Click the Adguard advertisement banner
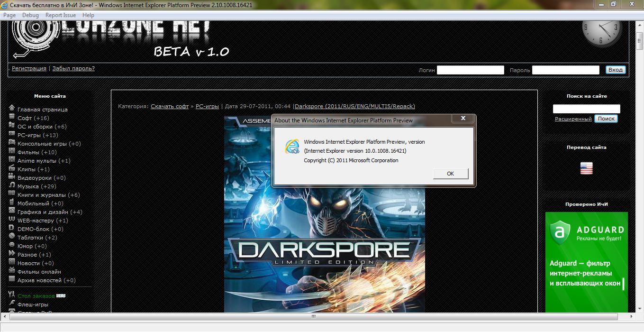This screenshot has width=644, height=332. [x=586, y=261]
